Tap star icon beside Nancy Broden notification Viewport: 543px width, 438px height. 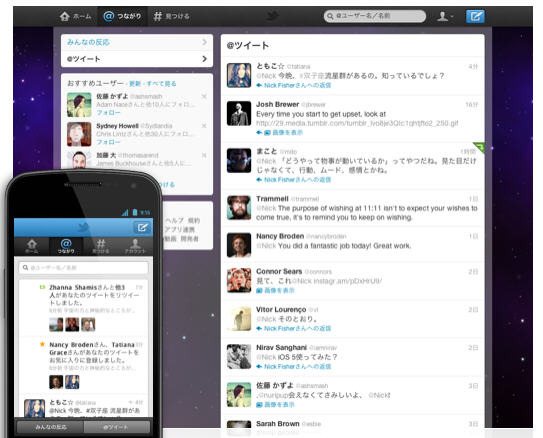(42, 344)
